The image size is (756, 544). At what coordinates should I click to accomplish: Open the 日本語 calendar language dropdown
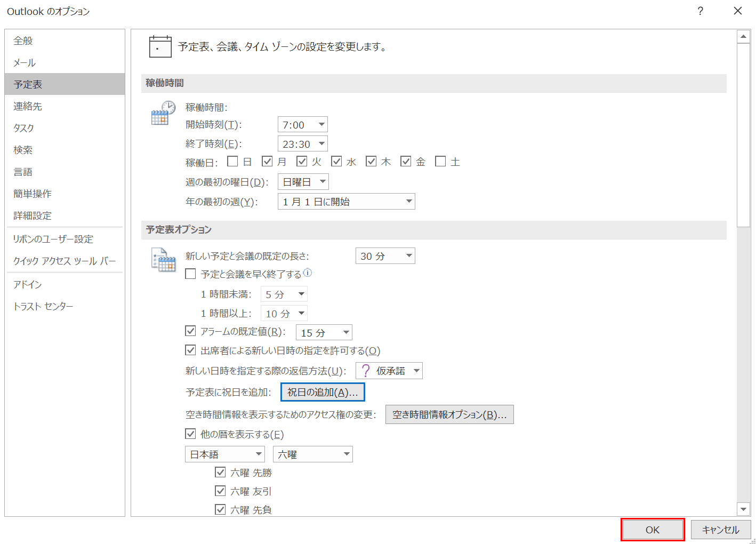tap(225, 454)
